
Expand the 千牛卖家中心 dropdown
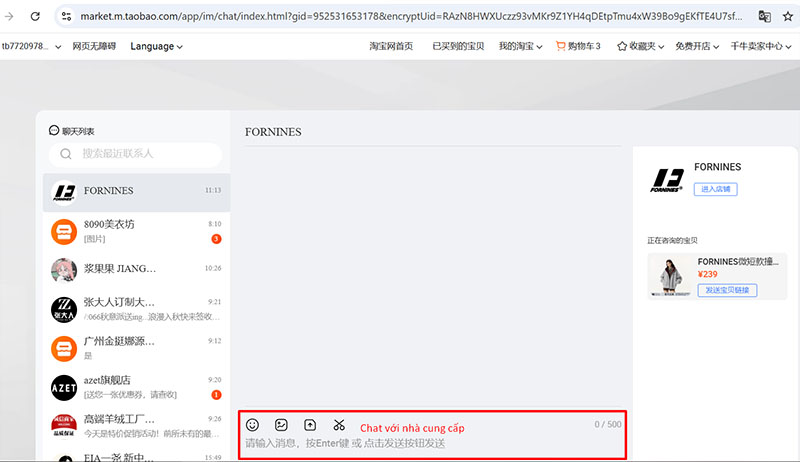pyautogui.click(x=760, y=46)
